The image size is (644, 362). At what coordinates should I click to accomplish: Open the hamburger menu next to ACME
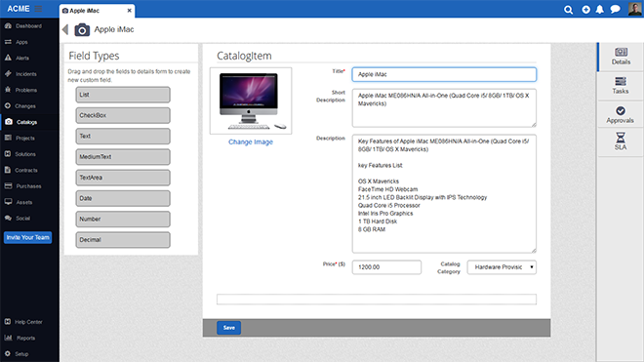[x=38, y=9]
